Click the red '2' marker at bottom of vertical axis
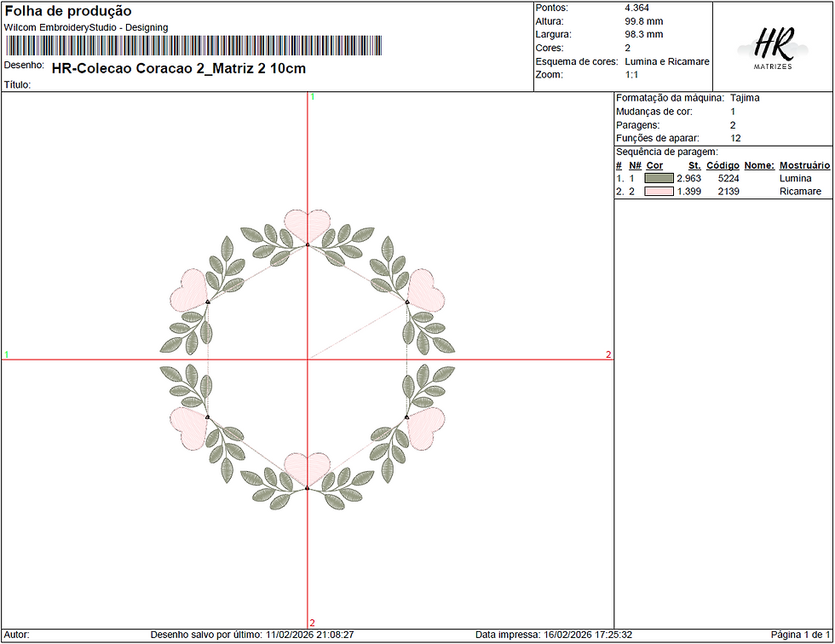Image resolution: width=835 pixels, height=644 pixels. click(312, 623)
